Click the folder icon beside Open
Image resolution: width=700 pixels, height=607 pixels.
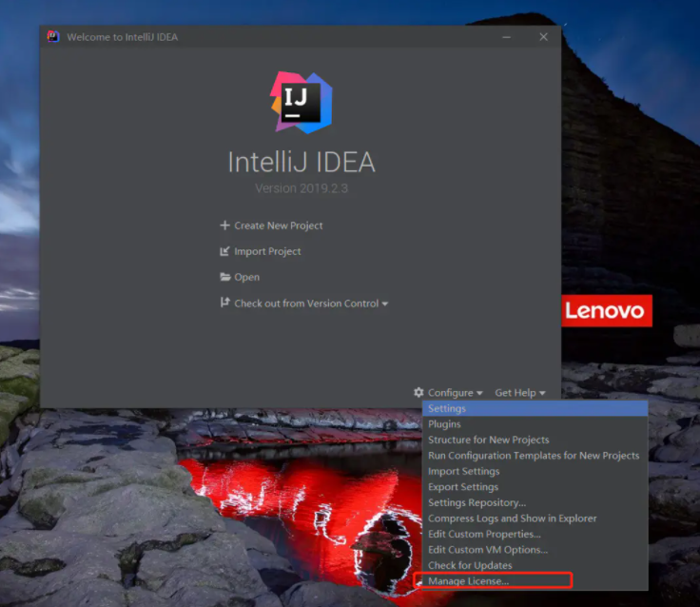pos(225,277)
